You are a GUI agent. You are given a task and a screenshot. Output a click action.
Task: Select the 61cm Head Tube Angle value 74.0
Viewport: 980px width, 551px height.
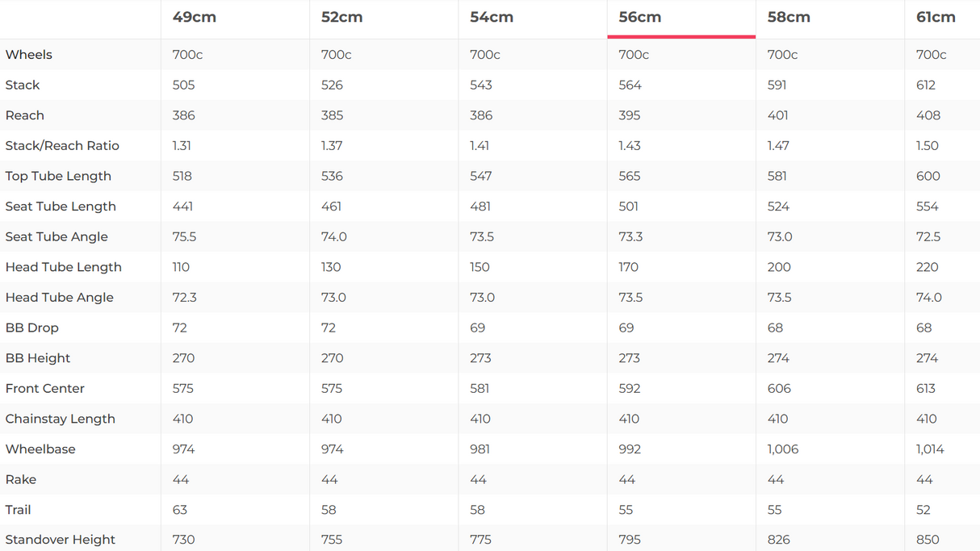(929, 298)
